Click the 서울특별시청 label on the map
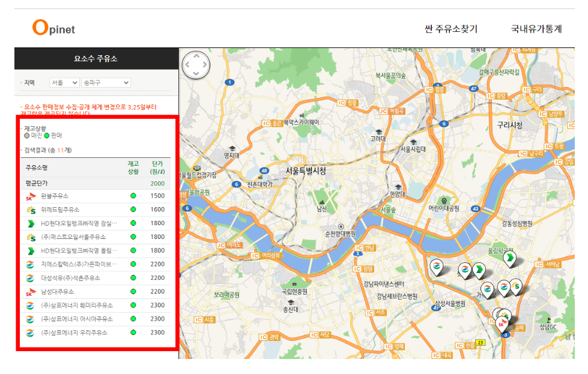This screenshot has width=588, height=374. coord(306,171)
